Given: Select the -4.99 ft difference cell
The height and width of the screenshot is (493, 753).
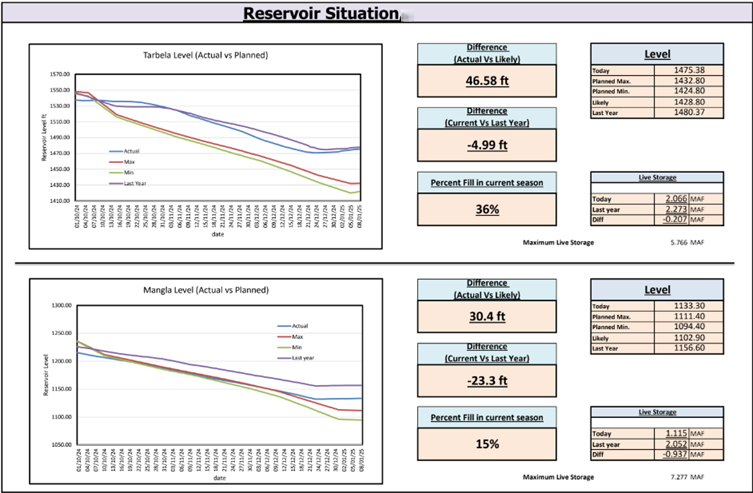Looking at the screenshot, I should [488, 143].
